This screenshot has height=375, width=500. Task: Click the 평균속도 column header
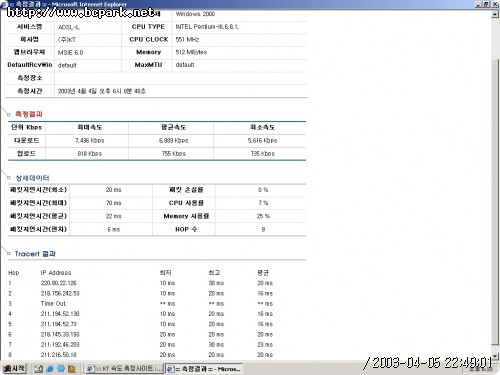pyautogui.click(x=173, y=127)
